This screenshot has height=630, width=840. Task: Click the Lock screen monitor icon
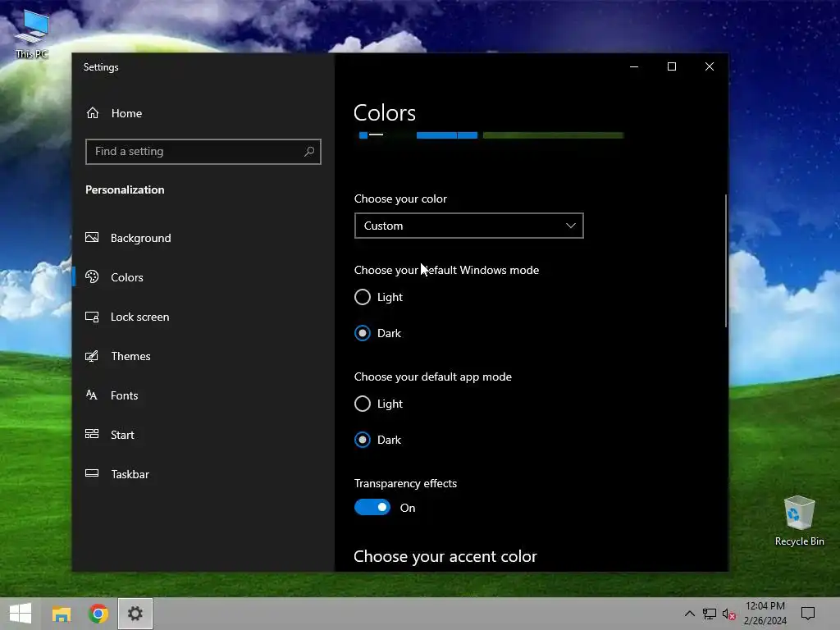tap(92, 317)
